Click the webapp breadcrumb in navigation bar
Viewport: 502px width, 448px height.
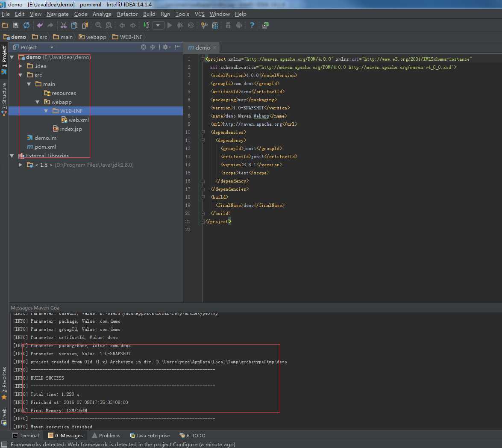pyautogui.click(x=93, y=37)
